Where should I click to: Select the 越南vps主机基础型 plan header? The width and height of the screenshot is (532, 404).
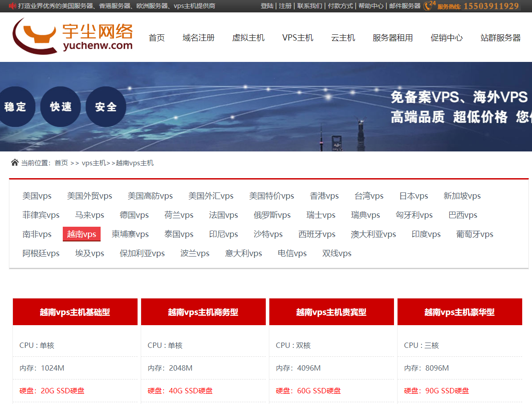tap(75, 312)
